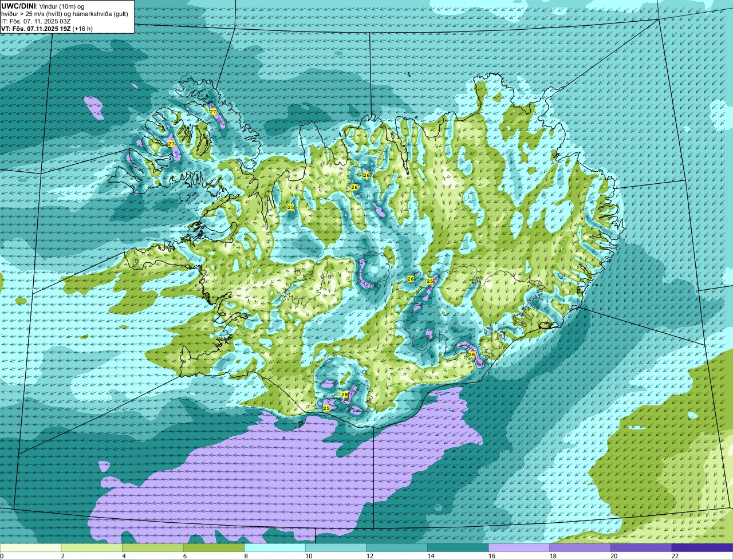
Task: Pick the 18–20 m/s purple legend swatch
Action: click(580, 547)
